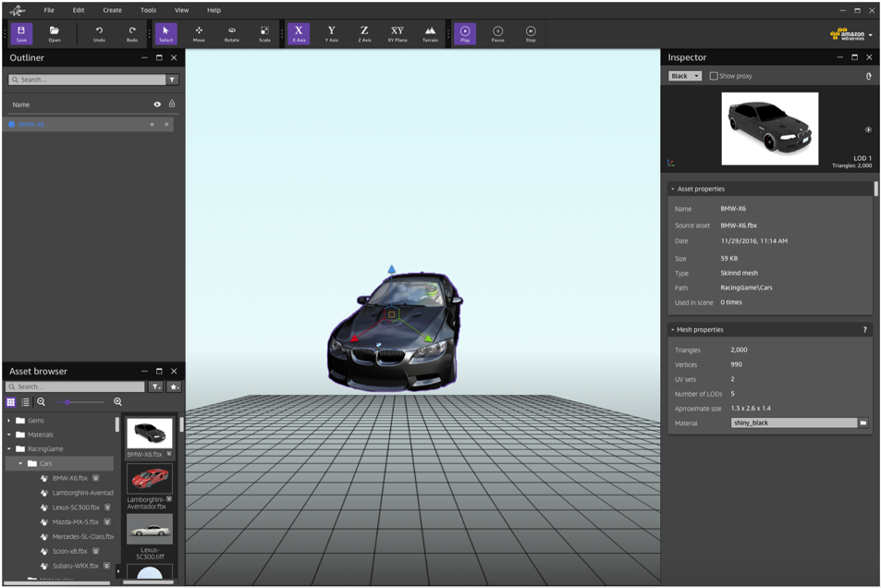The height and width of the screenshot is (588, 881).
Task: Open the Help menu
Action: [x=214, y=10]
